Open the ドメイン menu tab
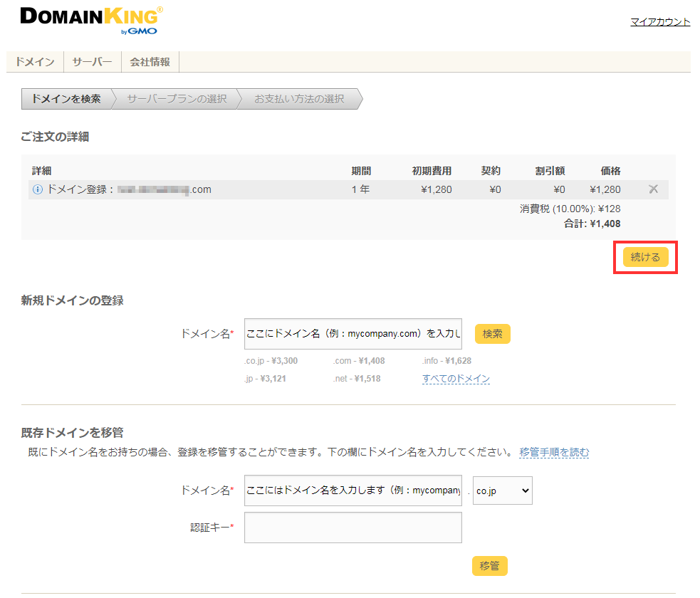700x598 pixels. pos(35,62)
